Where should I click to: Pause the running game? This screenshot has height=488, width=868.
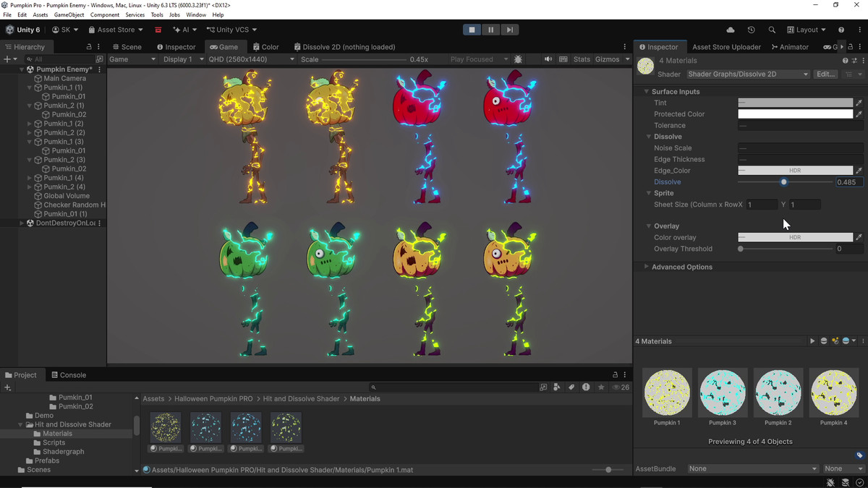click(491, 30)
